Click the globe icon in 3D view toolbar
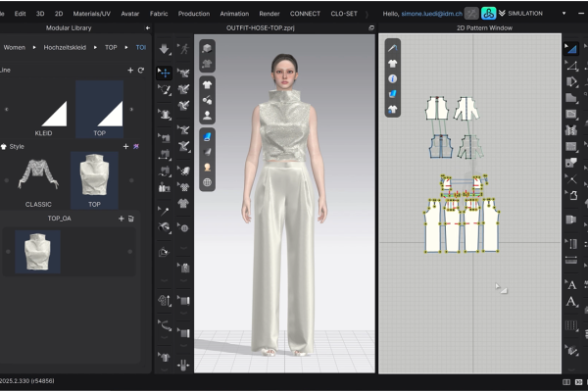This screenshot has width=588, height=392. 207,182
